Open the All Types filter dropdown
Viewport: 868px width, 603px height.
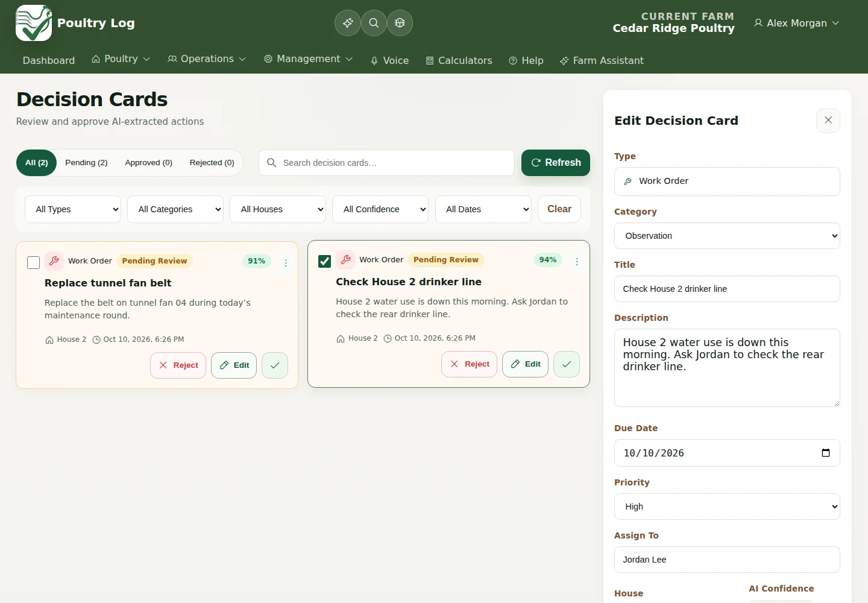tap(73, 209)
